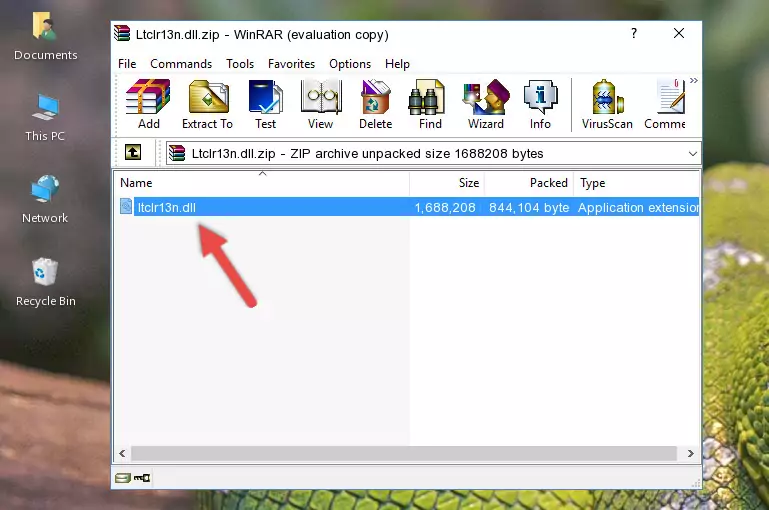
Task: Click the 1,688,208 size value
Action: click(x=445, y=208)
